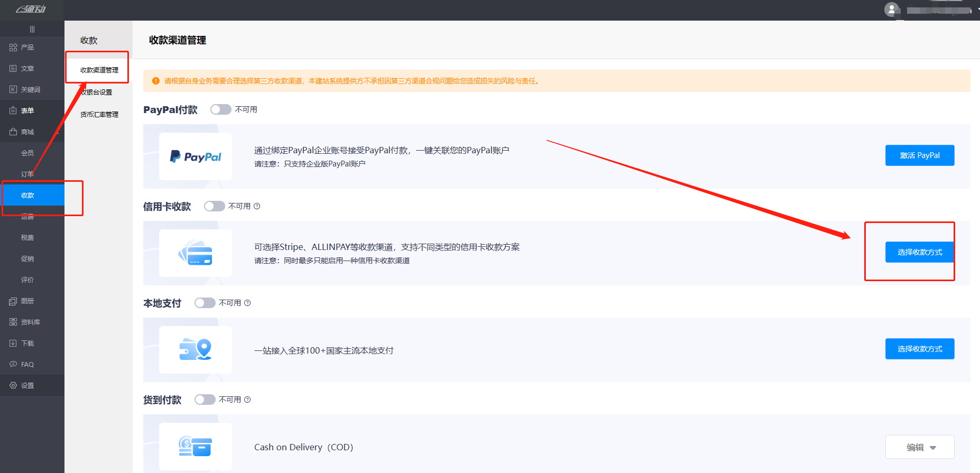Click 选择收款方式 for 本地支付
980x473 pixels.
coord(920,349)
